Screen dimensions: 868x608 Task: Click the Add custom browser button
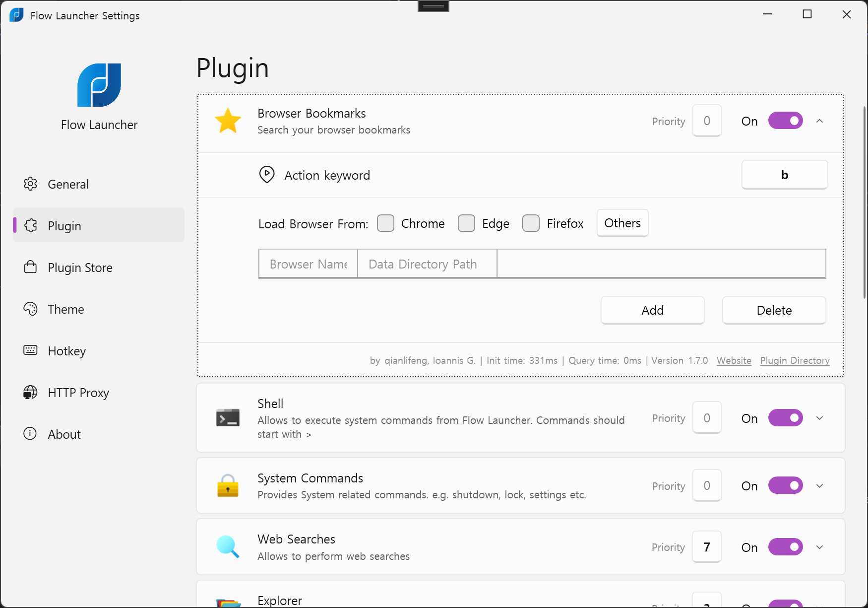click(652, 310)
